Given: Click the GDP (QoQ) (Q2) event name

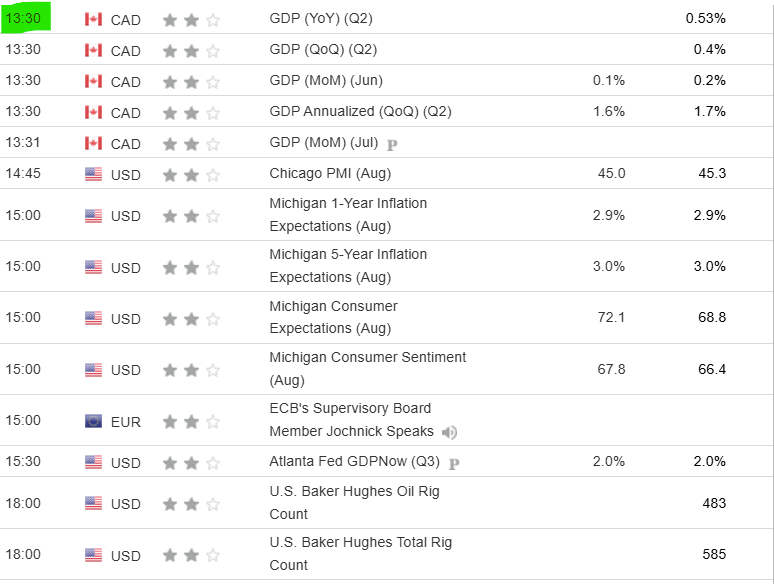Looking at the screenshot, I should (x=323, y=50).
